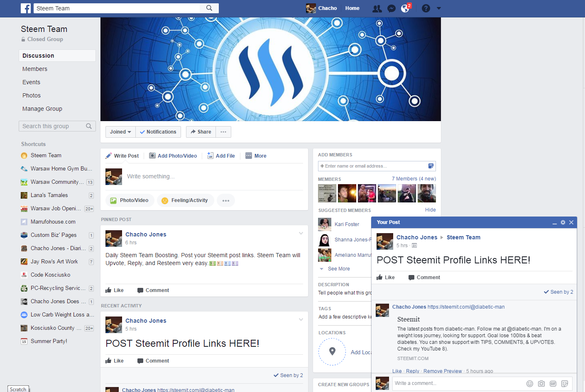Open the steemit.com/@diabetic-man link in popup
The height and width of the screenshot is (392, 585).
[466, 307]
